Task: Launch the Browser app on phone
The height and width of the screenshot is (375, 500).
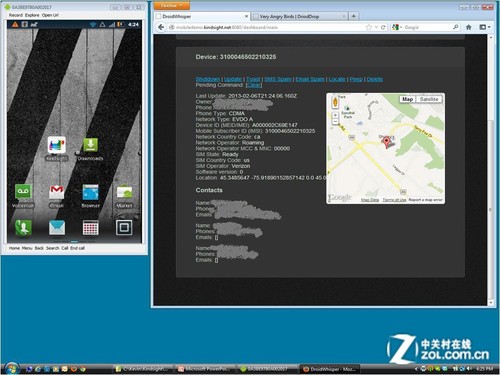Action: tap(91, 192)
